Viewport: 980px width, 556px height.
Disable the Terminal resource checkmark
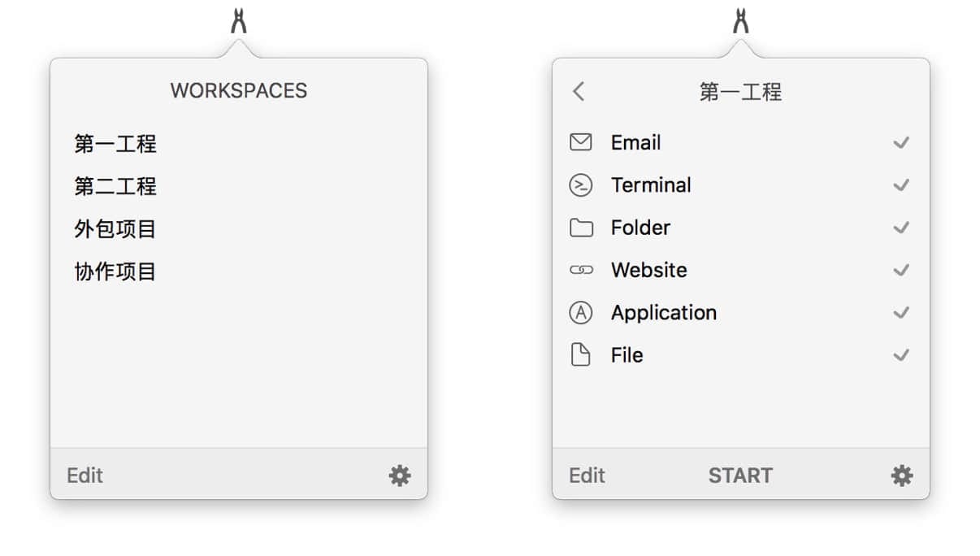coord(901,185)
